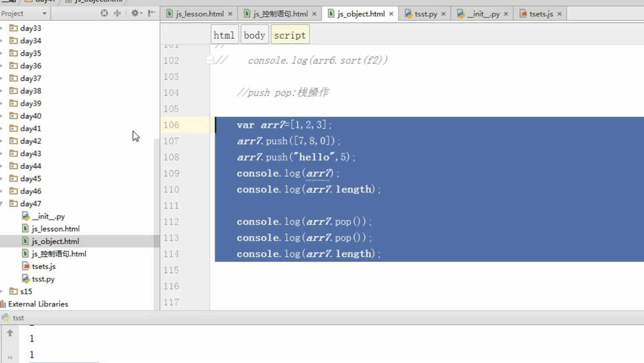Hide the Project panel with the hide icon

151,13
